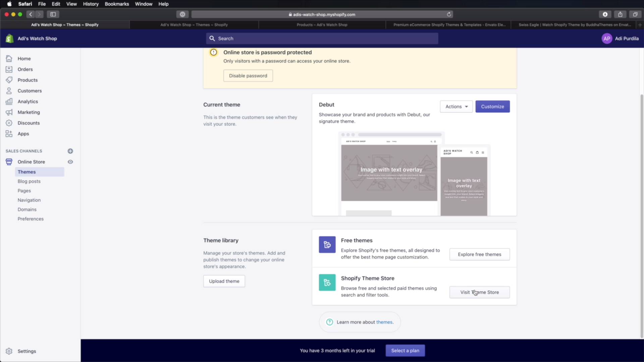Open Apps grid icon in sidebar
This screenshot has height=362, width=644.
pos(9,134)
